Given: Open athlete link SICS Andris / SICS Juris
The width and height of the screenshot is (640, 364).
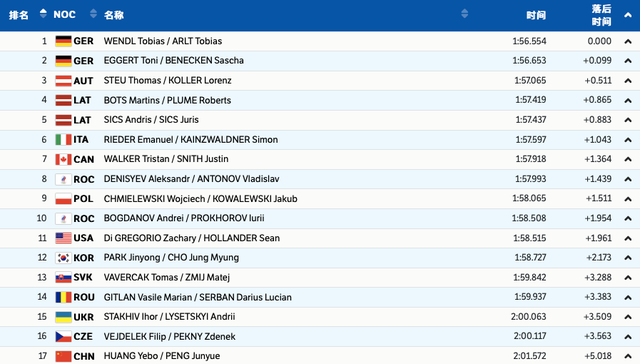Looking at the screenshot, I should (151, 120).
